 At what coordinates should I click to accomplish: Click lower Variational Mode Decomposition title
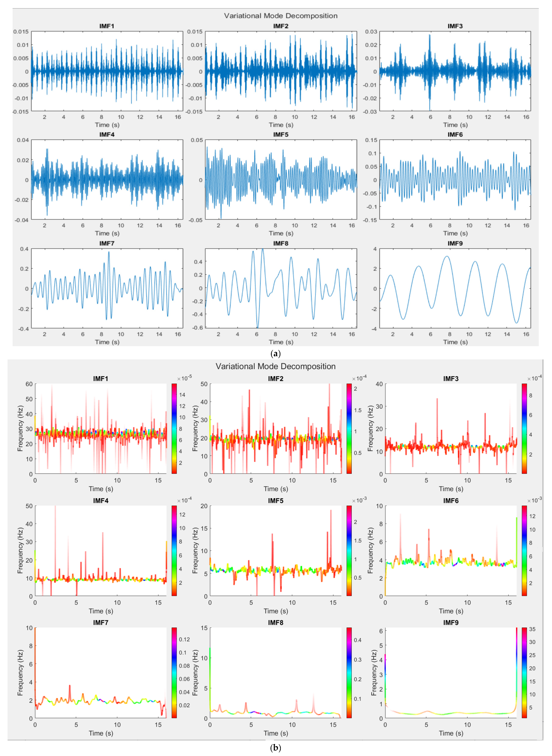coord(275,366)
